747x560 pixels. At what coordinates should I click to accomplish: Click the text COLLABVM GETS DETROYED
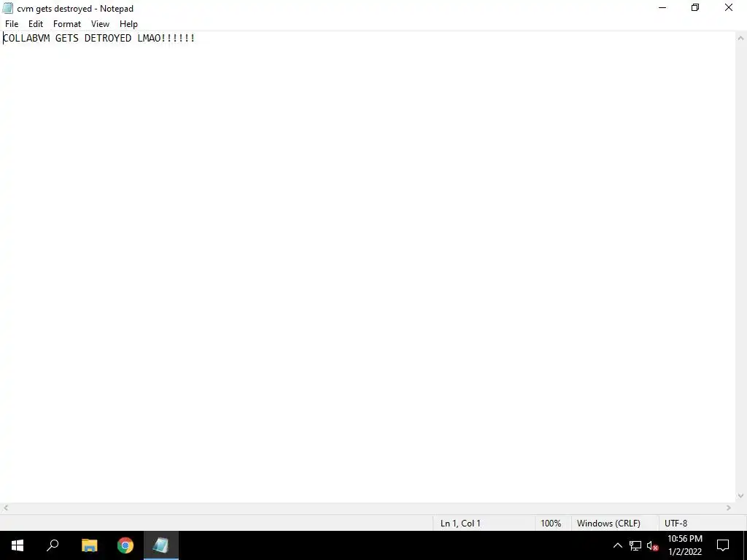(67, 38)
